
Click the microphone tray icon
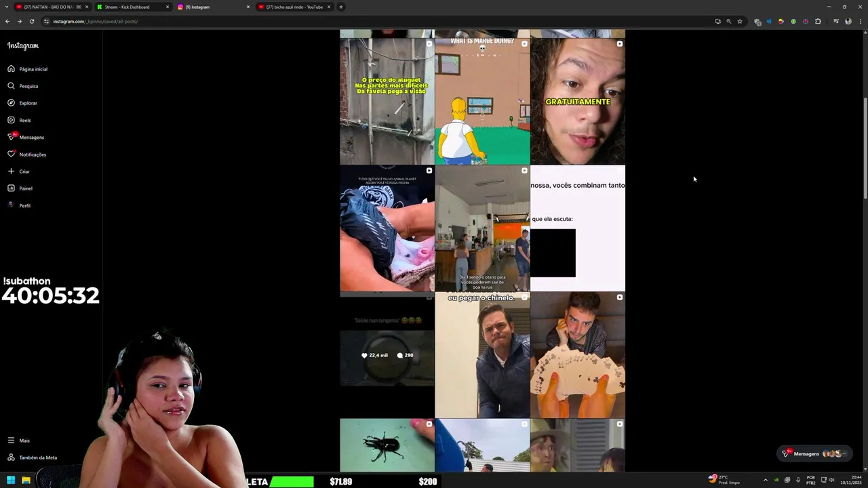[797, 480]
